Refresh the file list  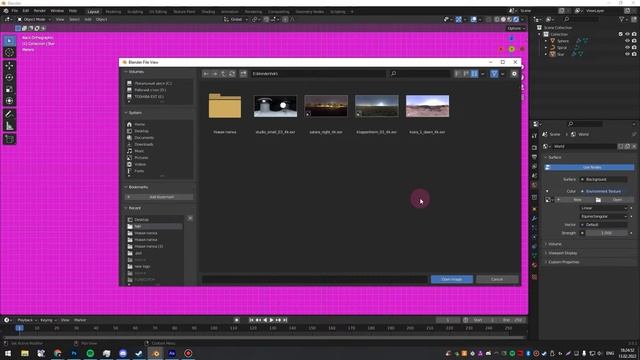tap(232, 74)
